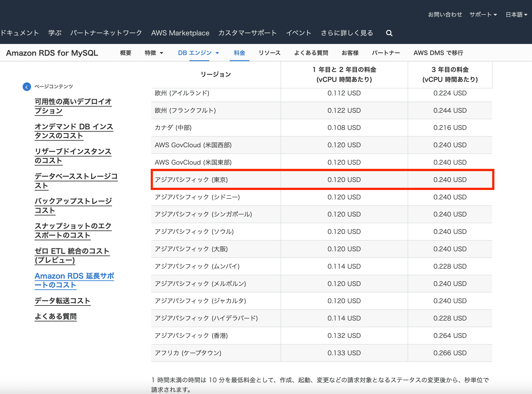The image size is (532, 394).
Task: Select the アジアパシフィック (大阪) row label
Action: coord(191,249)
